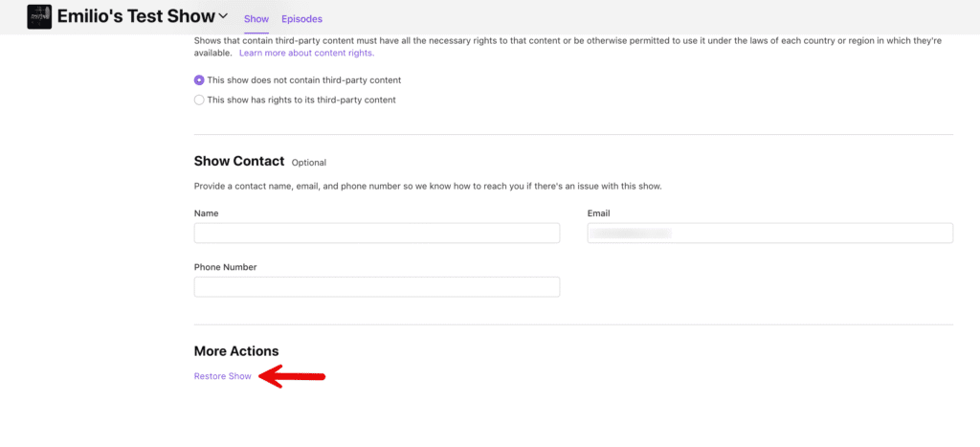Image resolution: width=980 pixels, height=447 pixels.
Task: Choose 'has rights to its third-party content' radio
Action: [199, 100]
